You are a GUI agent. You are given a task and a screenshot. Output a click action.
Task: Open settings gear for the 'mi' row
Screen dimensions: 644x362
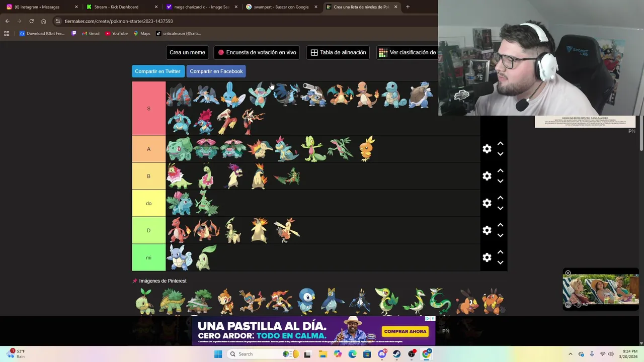[487, 257]
